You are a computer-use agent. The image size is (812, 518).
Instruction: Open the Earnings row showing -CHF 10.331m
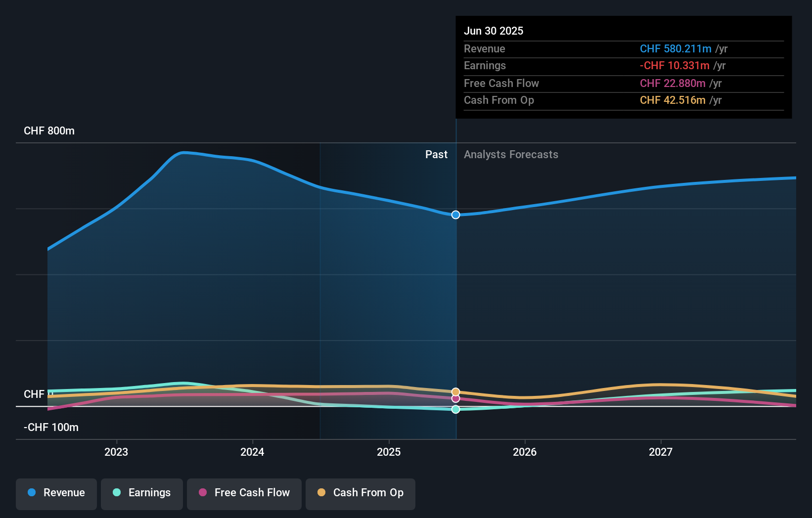(x=623, y=65)
